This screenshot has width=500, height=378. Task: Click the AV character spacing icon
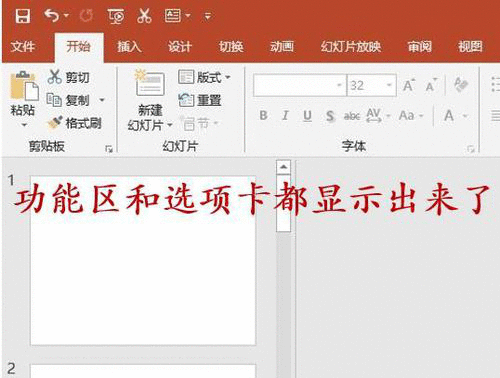pyautogui.click(x=373, y=115)
